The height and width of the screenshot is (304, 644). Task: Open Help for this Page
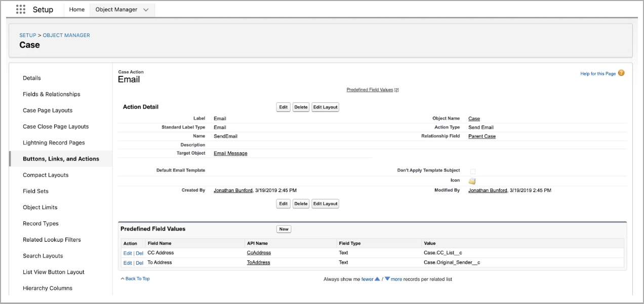598,73
